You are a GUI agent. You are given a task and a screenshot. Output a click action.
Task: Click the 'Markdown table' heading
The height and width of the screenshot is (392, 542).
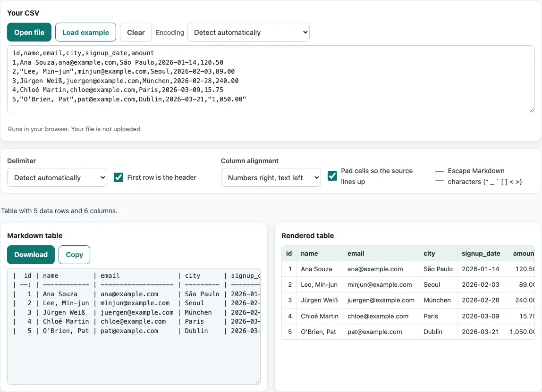tap(34, 235)
